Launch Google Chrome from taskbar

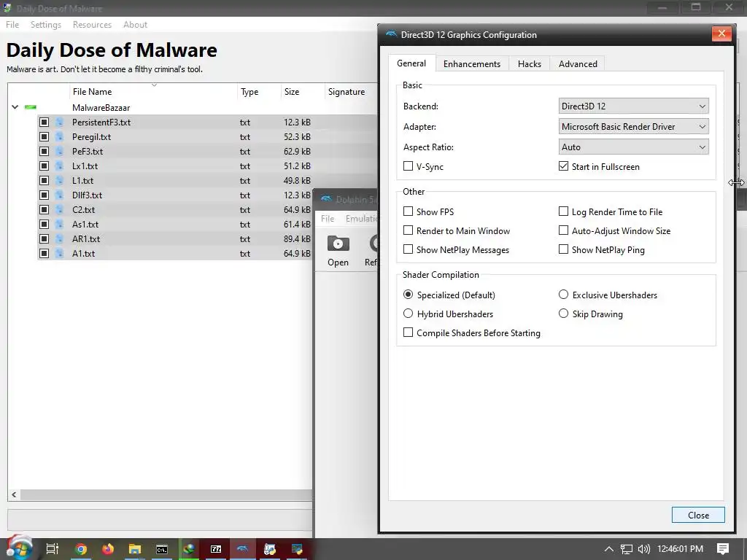[81, 549]
